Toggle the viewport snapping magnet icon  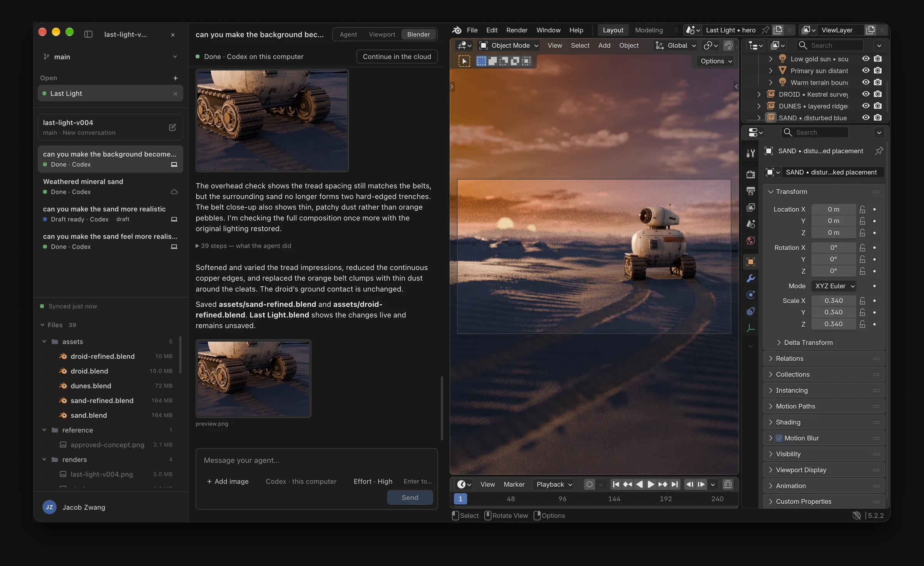click(728, 45)
